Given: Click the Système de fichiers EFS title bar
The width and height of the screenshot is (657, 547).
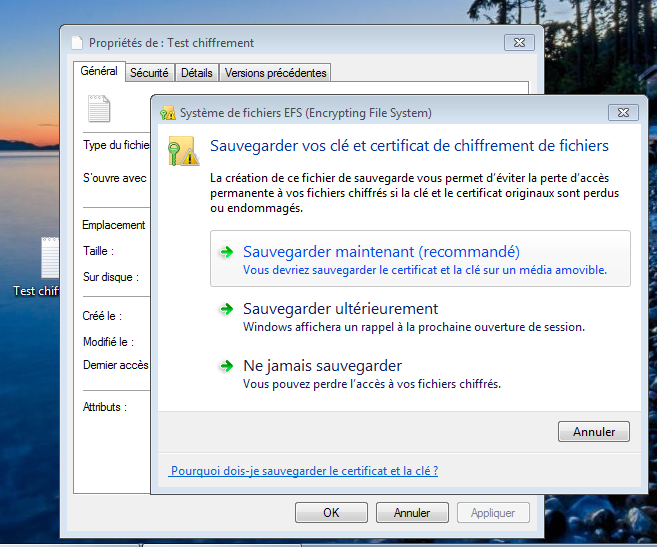Looking at the screenshot, I should click(380, 113).
